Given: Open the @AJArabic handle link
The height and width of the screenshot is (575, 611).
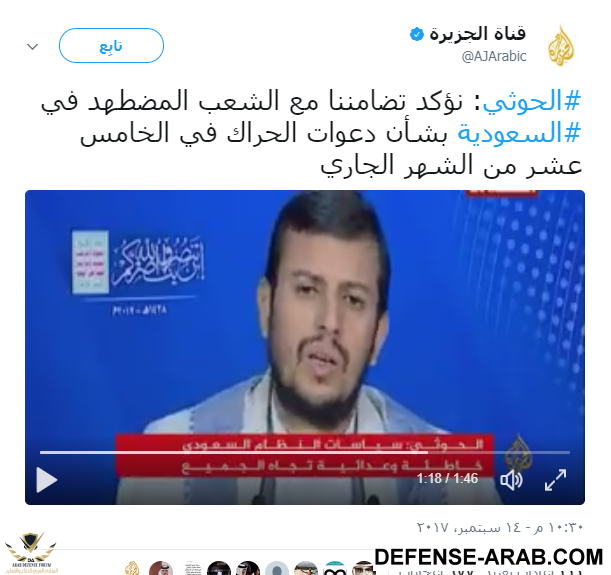Looking at the screenshot, I should coord(494,56).
